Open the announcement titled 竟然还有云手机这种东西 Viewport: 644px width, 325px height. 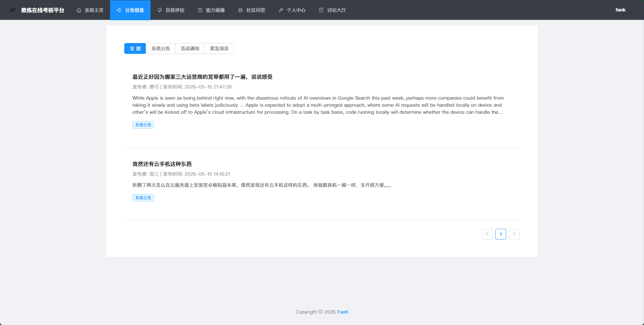coord(162,164)
